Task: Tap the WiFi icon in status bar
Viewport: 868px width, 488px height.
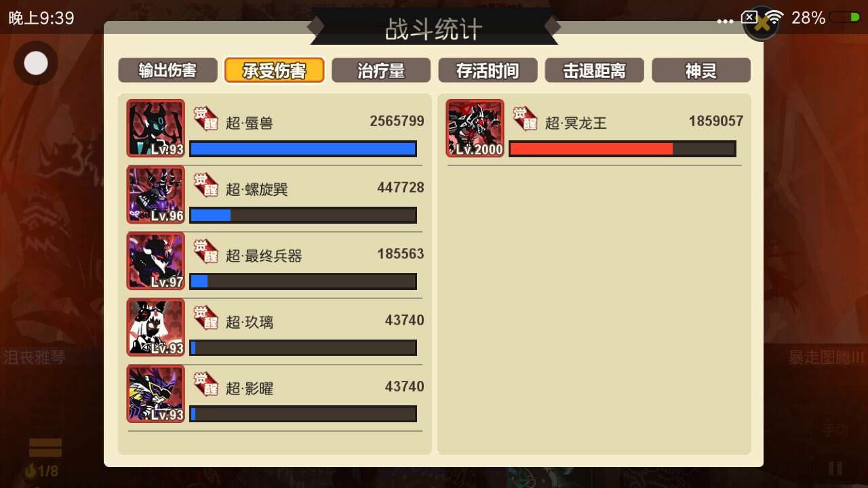Action: (x=775, y=18)
